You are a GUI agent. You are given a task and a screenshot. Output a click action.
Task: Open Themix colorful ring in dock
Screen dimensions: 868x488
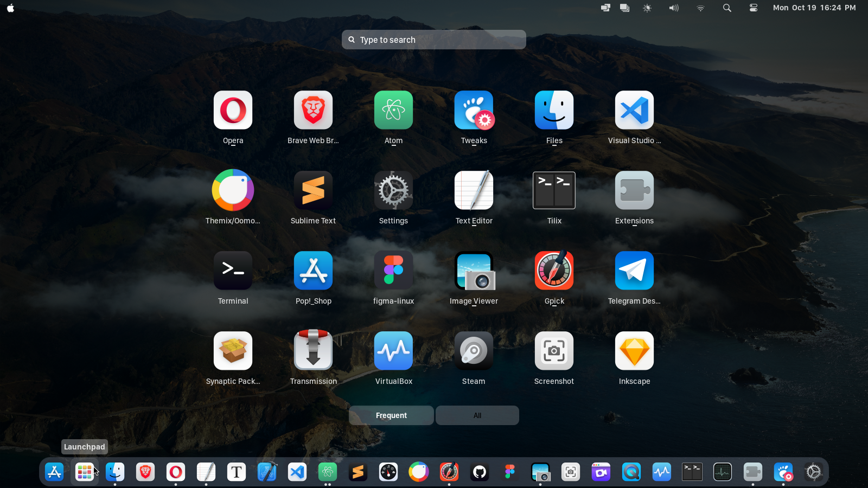pyautogui.click(x=419, y=472)
